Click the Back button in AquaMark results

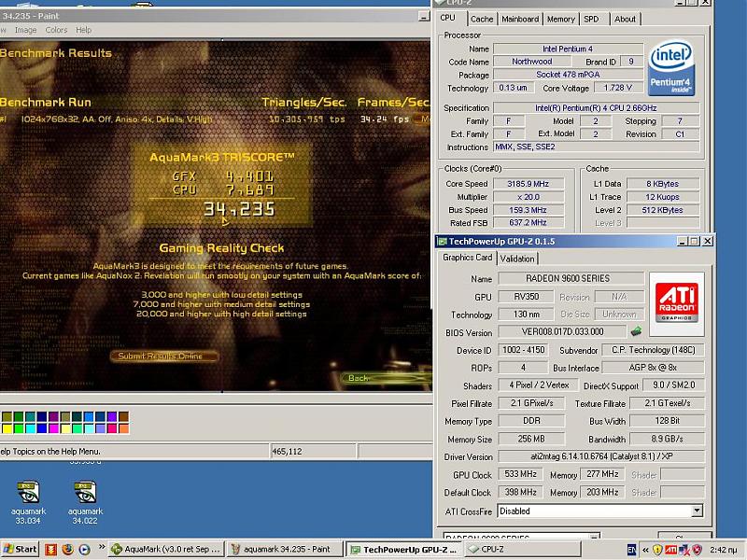[386, 378]
